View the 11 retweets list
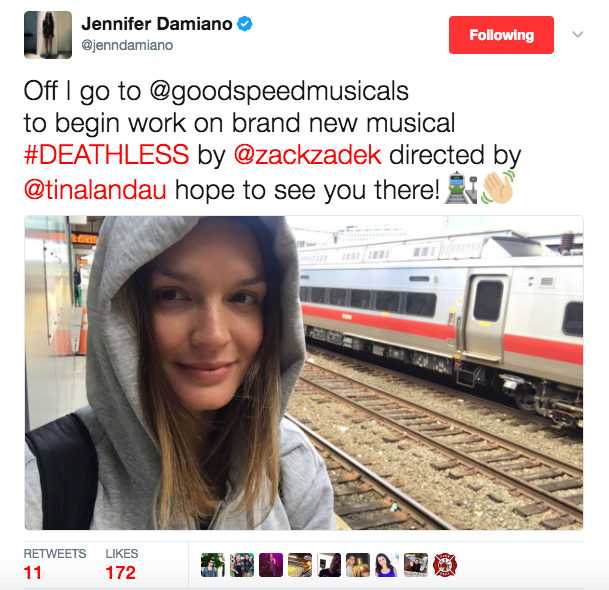This screenshot has height=590, width=609. coord(55,564)
